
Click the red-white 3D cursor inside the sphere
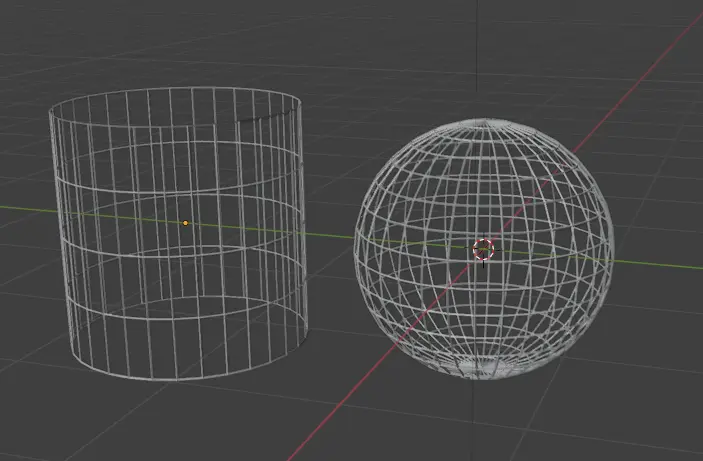483,249
